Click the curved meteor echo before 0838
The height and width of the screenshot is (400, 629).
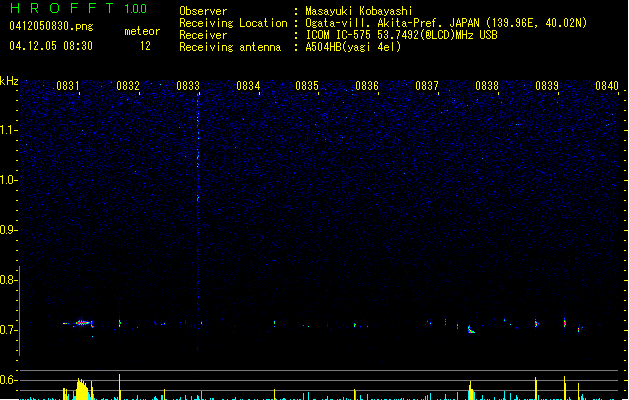[471, 329]
